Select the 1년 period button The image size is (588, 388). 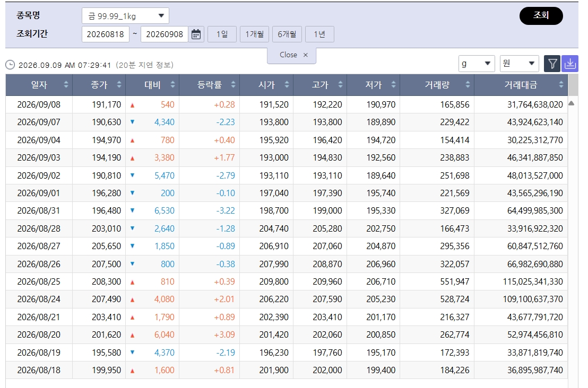(x=319, y=34)
